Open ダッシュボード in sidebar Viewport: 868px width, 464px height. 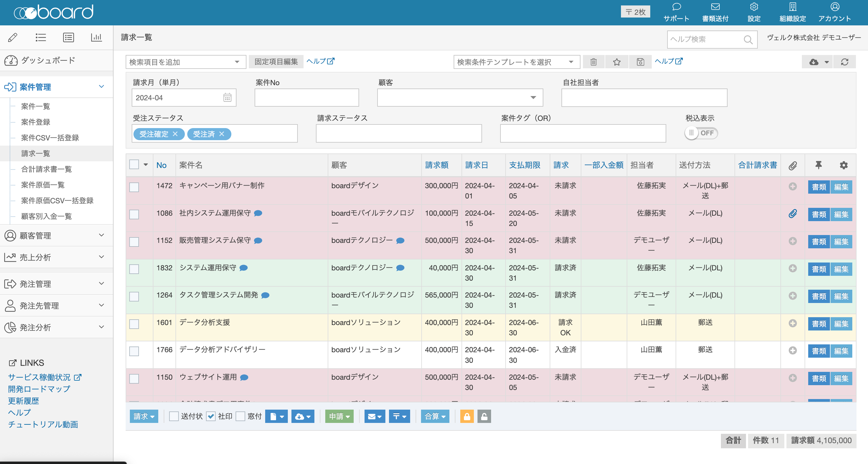click(56, 61)
